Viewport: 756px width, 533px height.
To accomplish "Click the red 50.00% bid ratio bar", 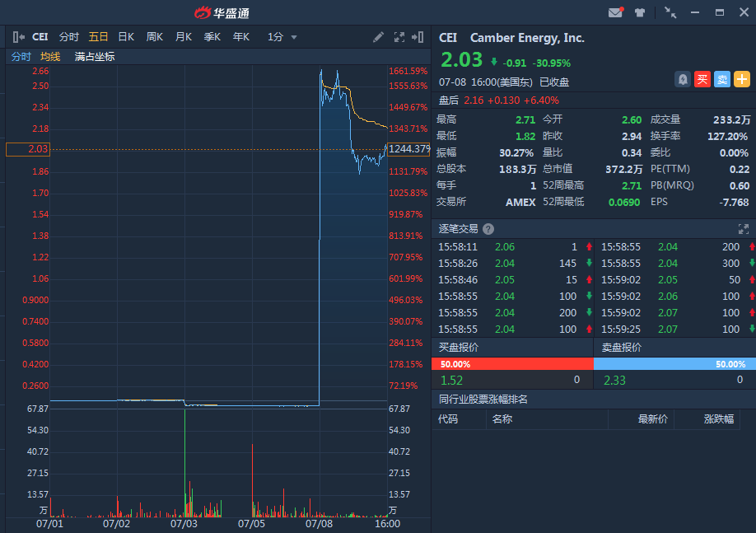I will (512, 364).
